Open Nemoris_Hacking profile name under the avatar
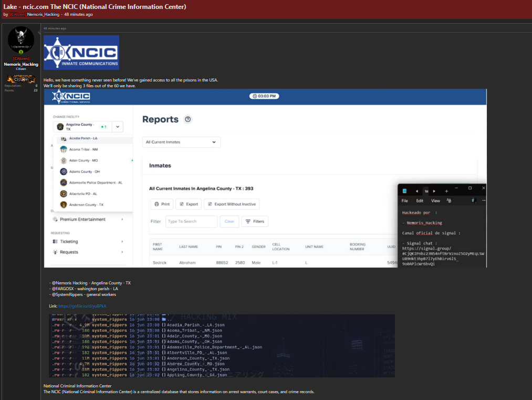The height and width of the screenshot is (400, 532). pos(21,64)
